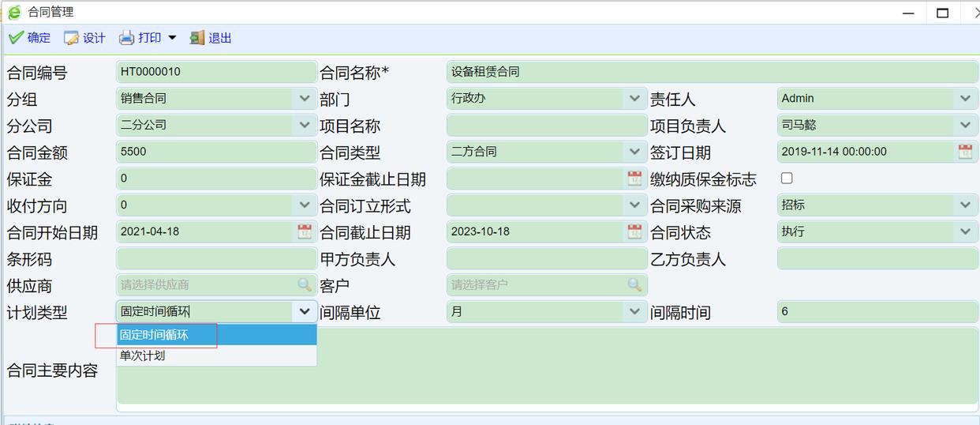Open the print dropdown arrow menu
Screen dimensions: 980x425
pos(172,38)
